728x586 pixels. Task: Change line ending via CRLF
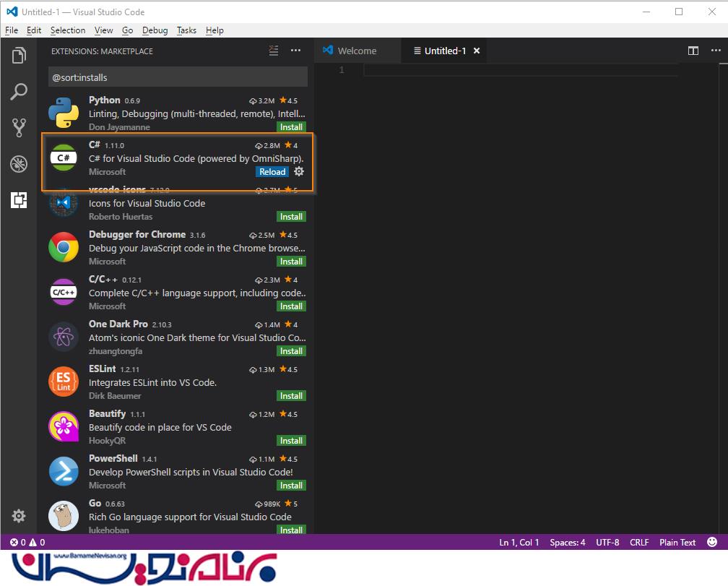pos(639,542)
